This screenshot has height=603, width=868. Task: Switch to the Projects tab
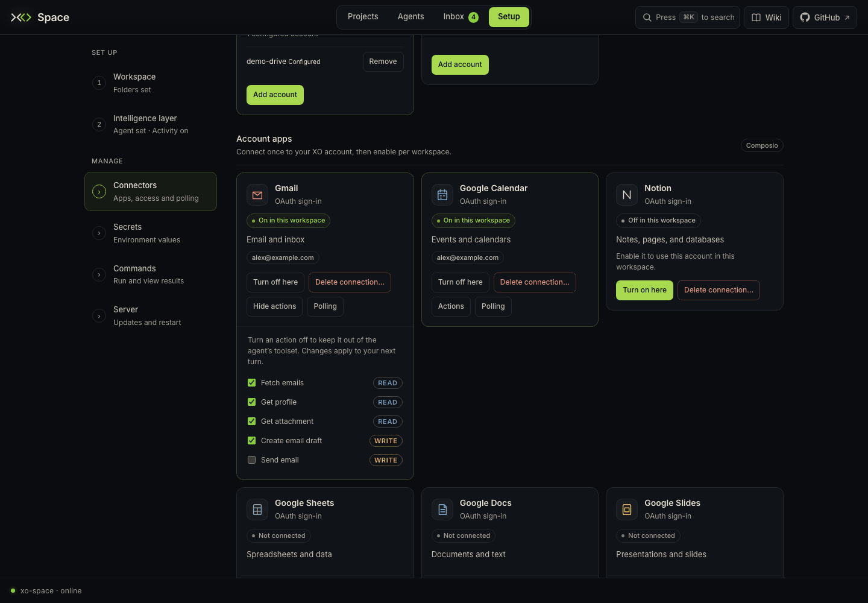(x=363, y=17)
